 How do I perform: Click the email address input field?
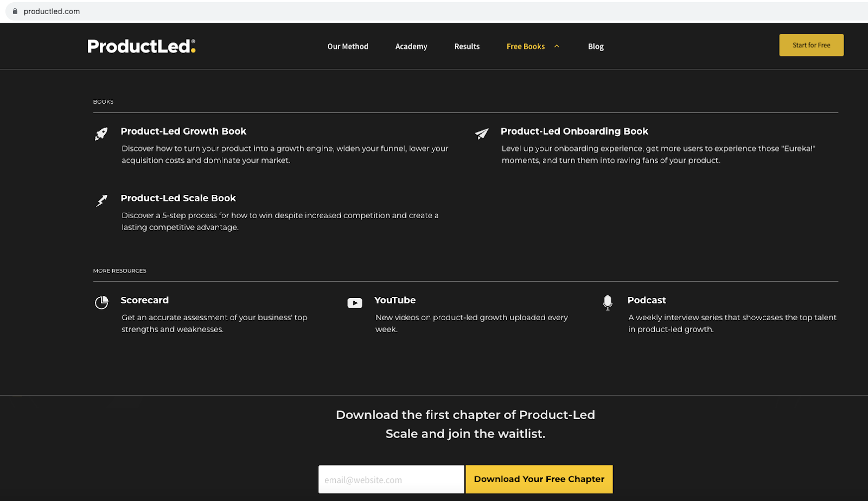point(391,479)
